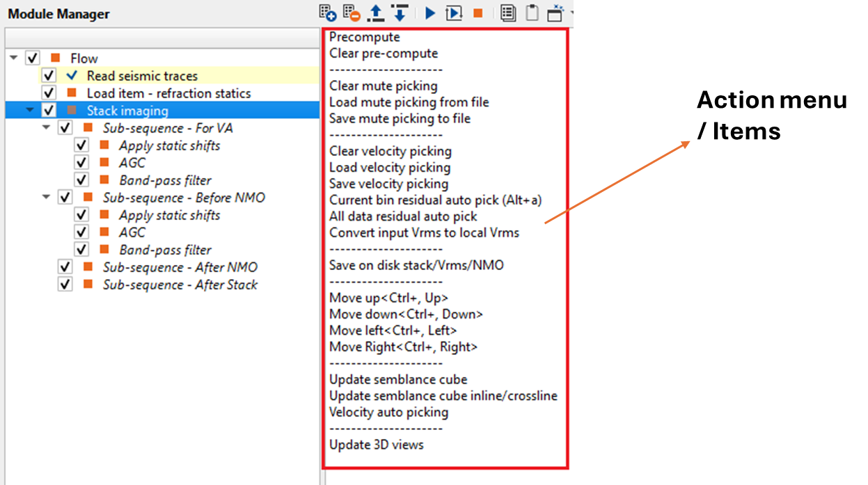Collapse the Flow tree node
This screenshot has height=485, width=868.
13,58
